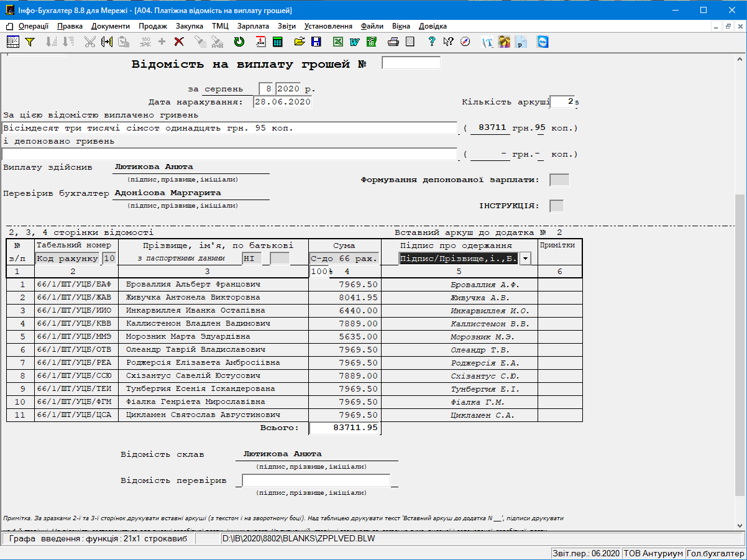Click the users group people icon
This screenshot has width=747, height=560.
pyautogui.click(x=504, y=42)
